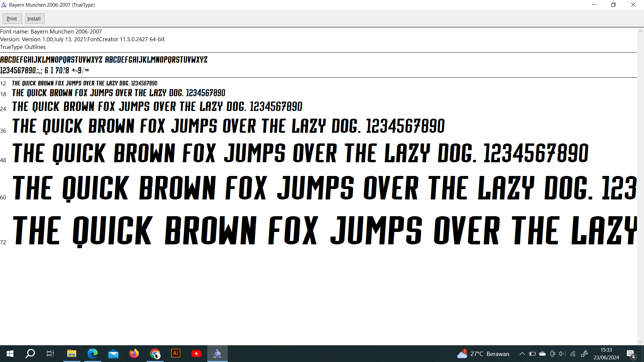Open Adobe Illustrator from the taskbar
This screenshot has height=362, width=644.
(x=176, y=354)
